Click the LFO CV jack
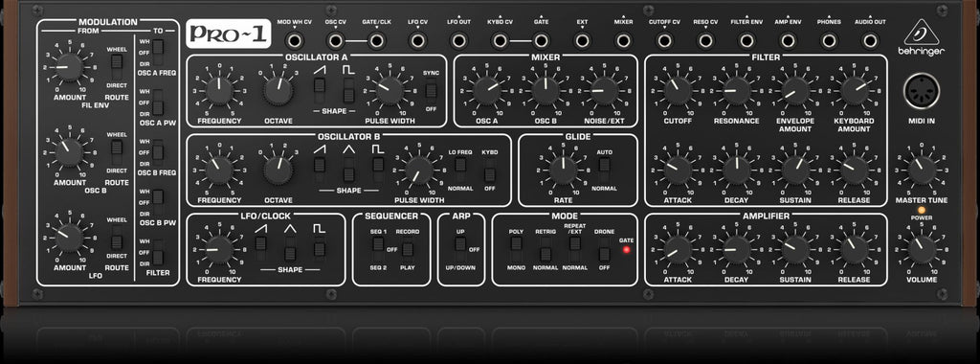Screen dimensions: 980x364 pos(417,41)
